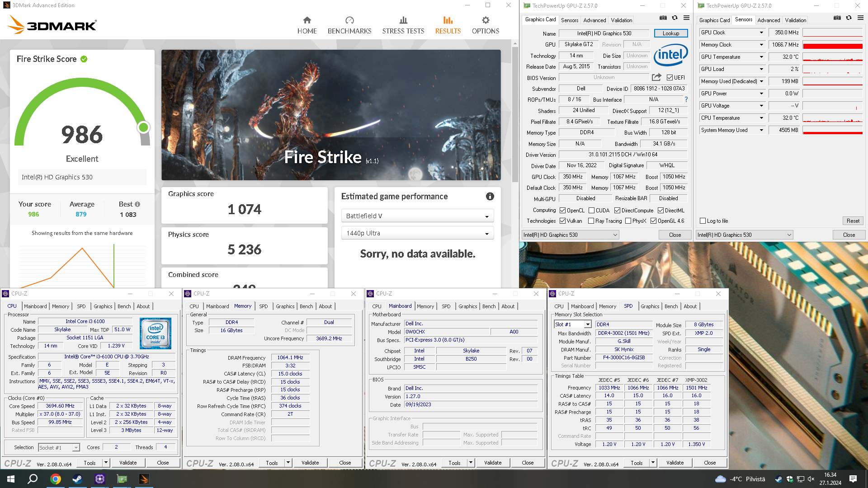Open Mainboard tab in first CPU-Z window
This screenshot has height=488, width=868.
[35, 306]
